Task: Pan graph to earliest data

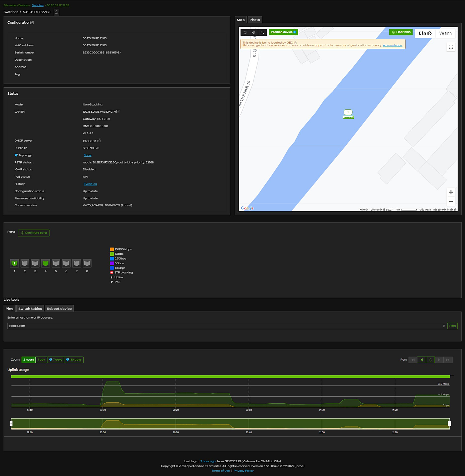Action: [x=413, y=360]
